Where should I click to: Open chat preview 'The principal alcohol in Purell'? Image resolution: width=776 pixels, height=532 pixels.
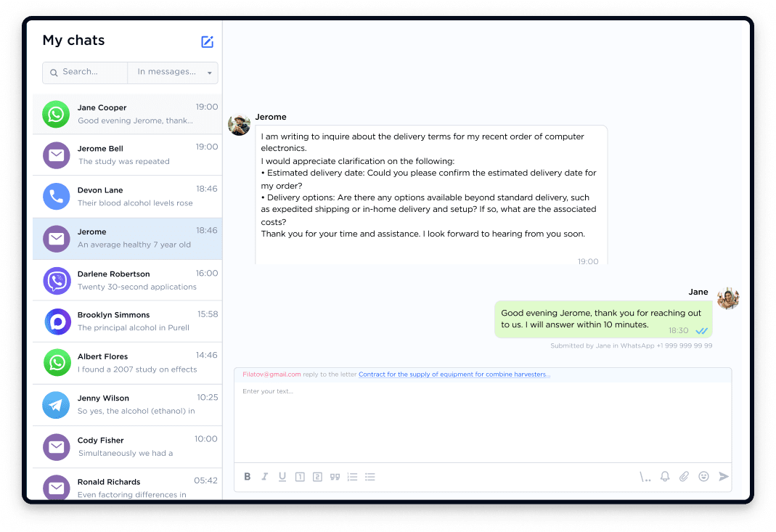pyautogui.click(x=134, y=327)
